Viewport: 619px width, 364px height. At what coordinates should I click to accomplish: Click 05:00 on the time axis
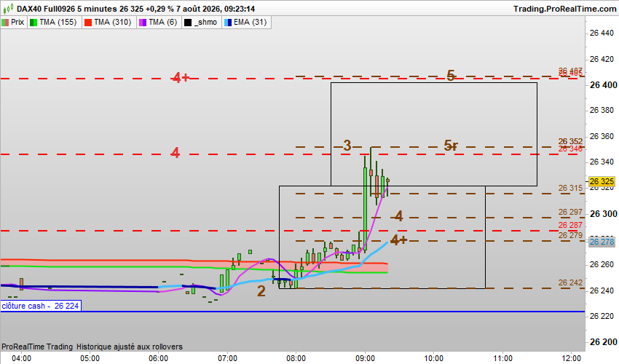point(90,358)
